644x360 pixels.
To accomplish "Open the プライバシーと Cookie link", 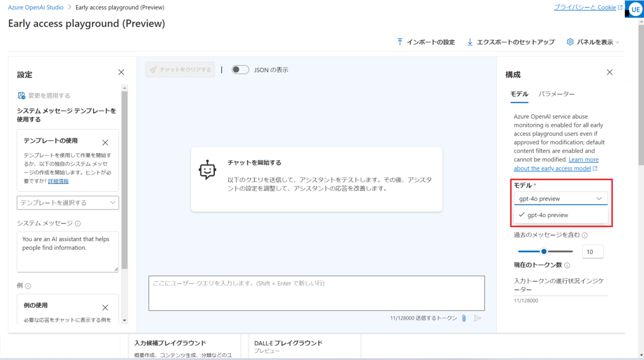I will click(585, 8).
